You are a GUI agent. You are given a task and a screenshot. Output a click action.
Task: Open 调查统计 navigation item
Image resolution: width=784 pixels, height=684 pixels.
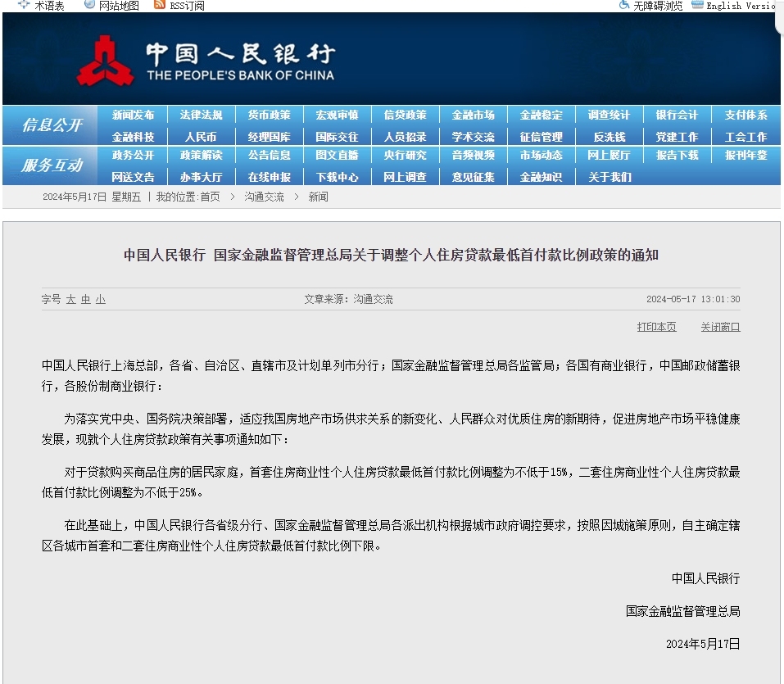click(x=609, y=115)
